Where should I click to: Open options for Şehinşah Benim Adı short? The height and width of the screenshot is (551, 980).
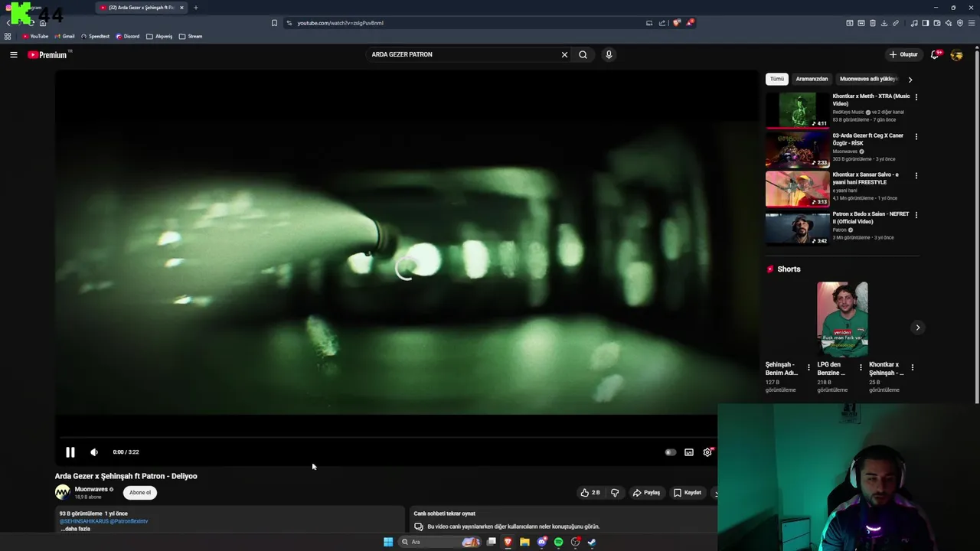click(808, 367)
